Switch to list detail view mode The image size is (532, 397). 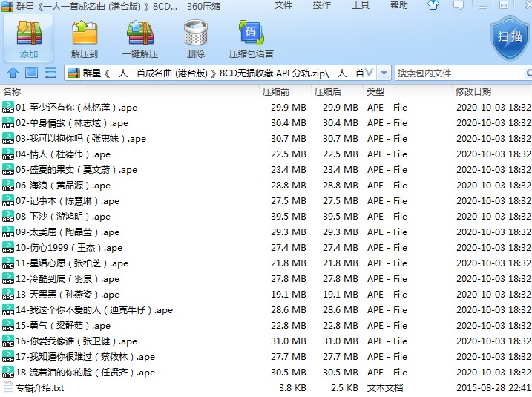(x=50, y=72)
